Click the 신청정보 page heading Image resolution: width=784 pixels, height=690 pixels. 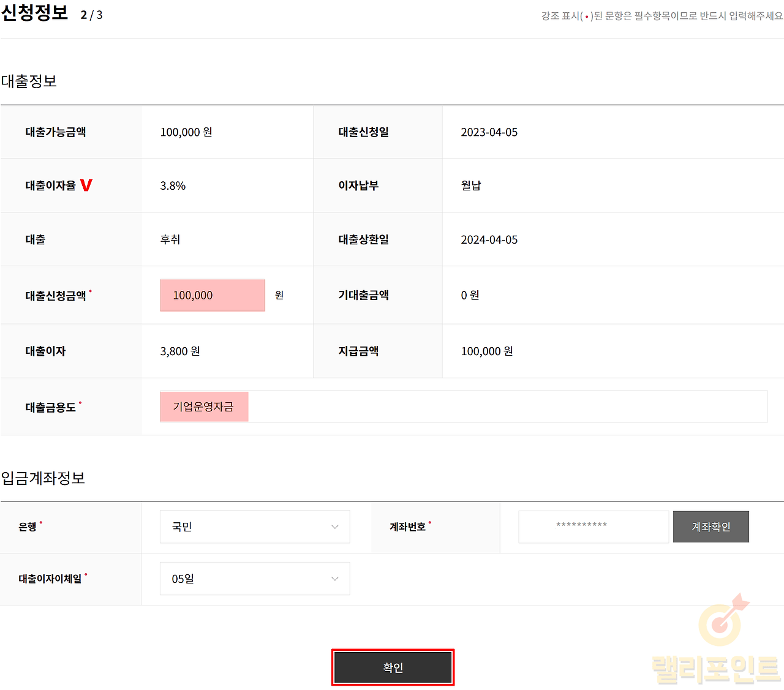click(x=35, y=13)
